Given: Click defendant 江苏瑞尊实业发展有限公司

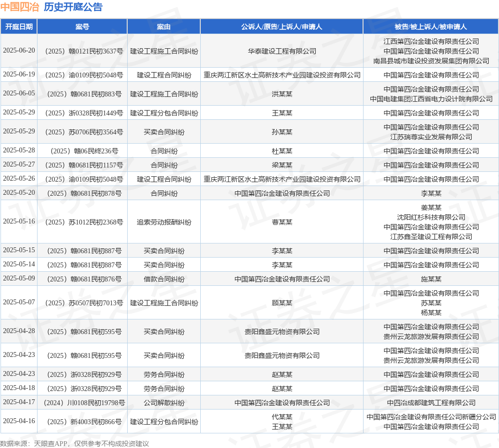Looking at the screenshot, I should click(431, 137).
